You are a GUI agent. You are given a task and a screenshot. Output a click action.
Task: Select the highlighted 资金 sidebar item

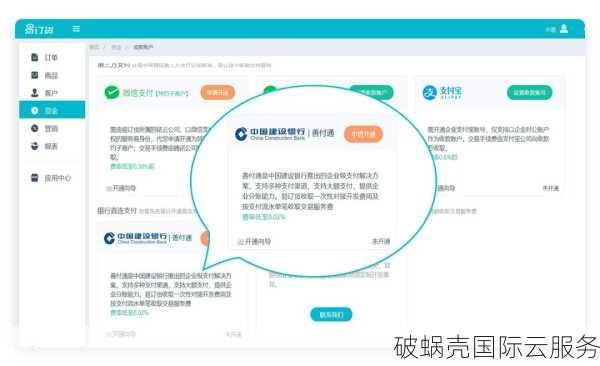coord(52,110)
